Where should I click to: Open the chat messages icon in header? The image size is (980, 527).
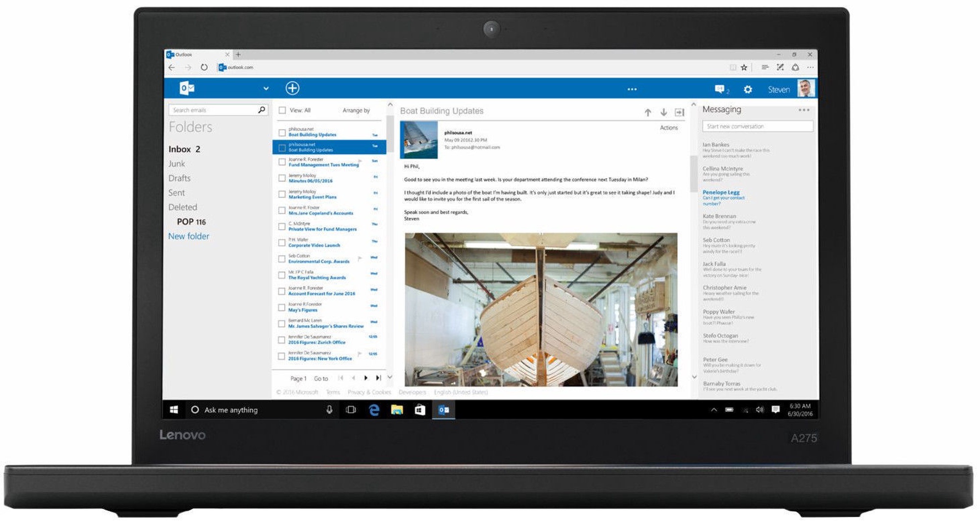coord(719,89)
